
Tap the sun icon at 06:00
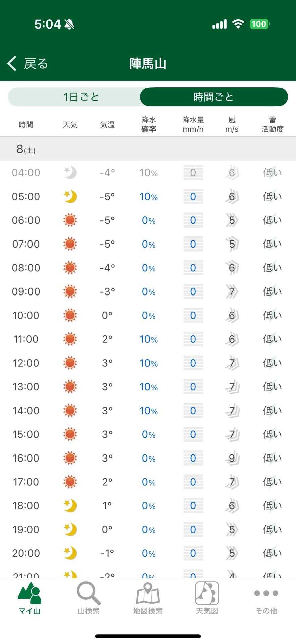(x=70, y=220)
